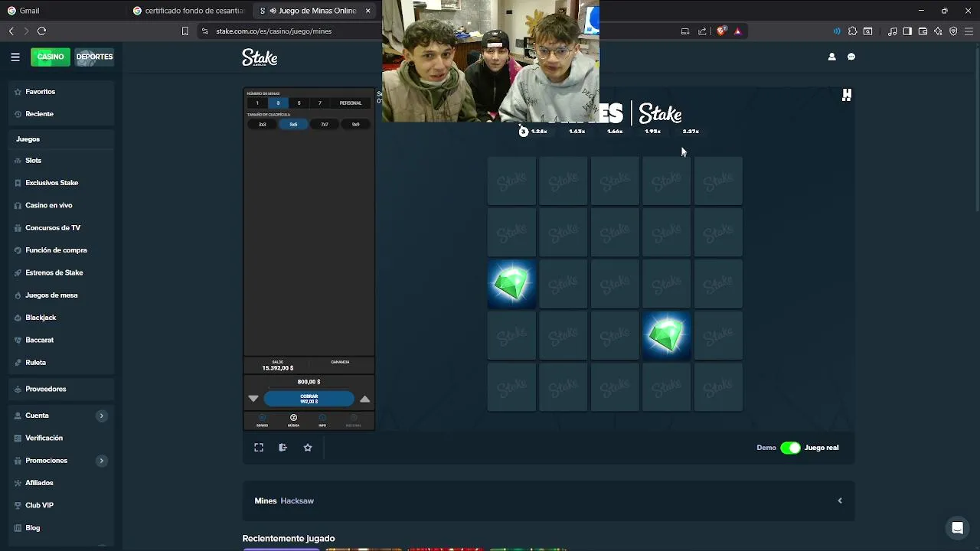The width and height of the screenshot is (980, 551).
Task: Open the browser extensions puzzle icon
Action: [852, 31]
